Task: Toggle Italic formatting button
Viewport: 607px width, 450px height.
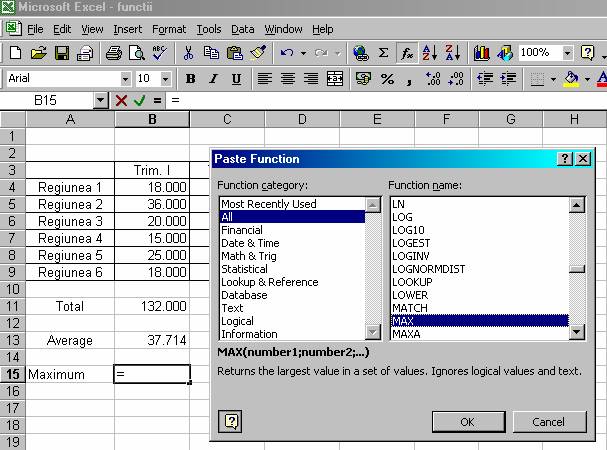Action: [212, 78]
